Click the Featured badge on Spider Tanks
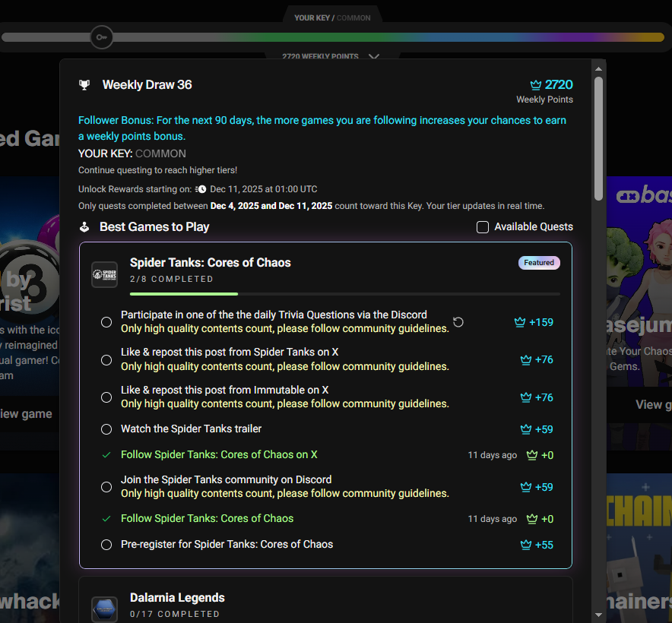This screenshot has width=672, height=623. tap(539, 263)
